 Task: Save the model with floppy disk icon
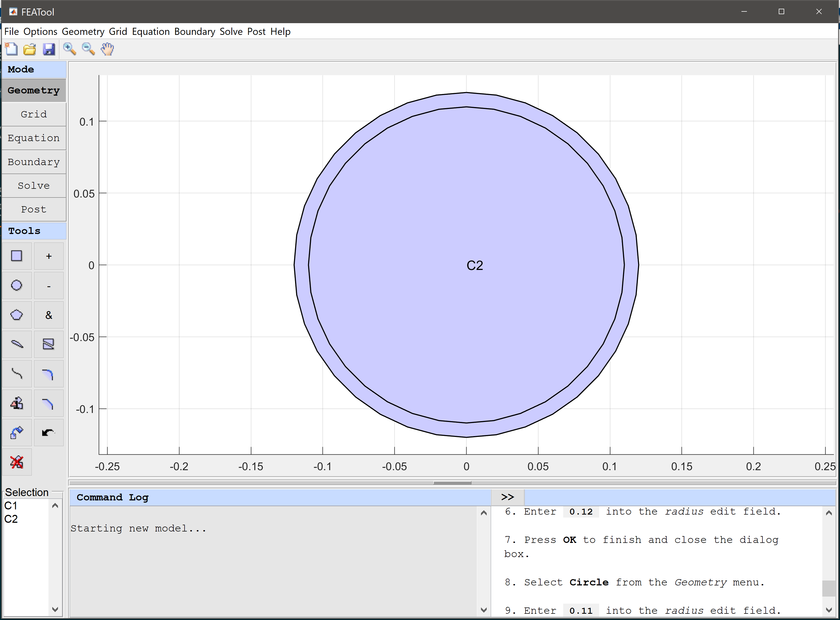49,49
